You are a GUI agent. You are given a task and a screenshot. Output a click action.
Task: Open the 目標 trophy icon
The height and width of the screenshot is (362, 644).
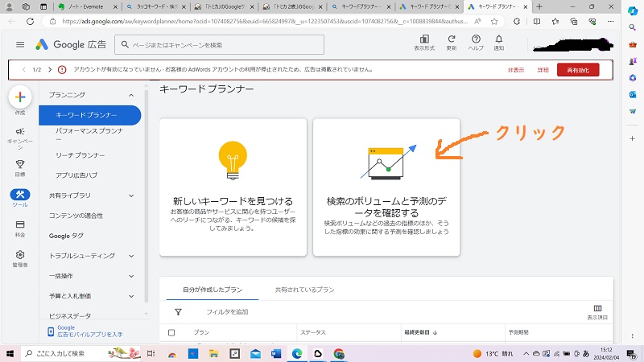(20, 164)
